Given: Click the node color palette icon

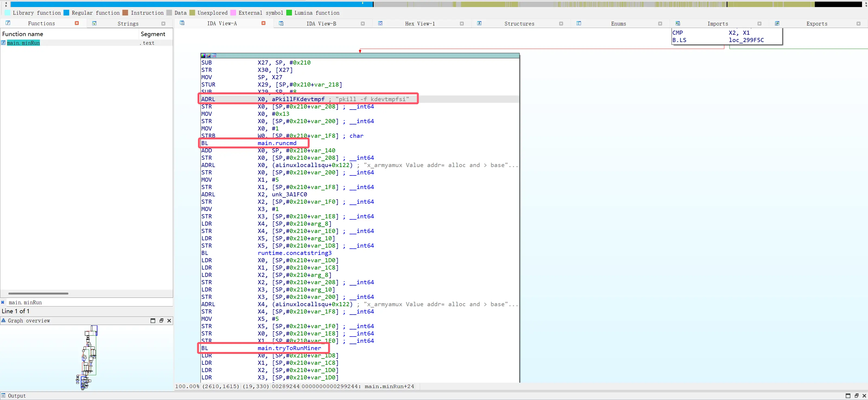Looking at the screenshot, I should tap(203, 56).
